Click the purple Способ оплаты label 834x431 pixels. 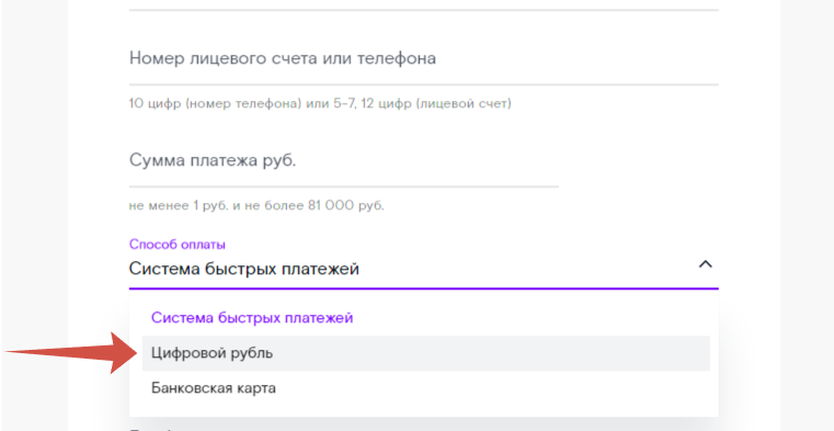(x=177, y=244)
